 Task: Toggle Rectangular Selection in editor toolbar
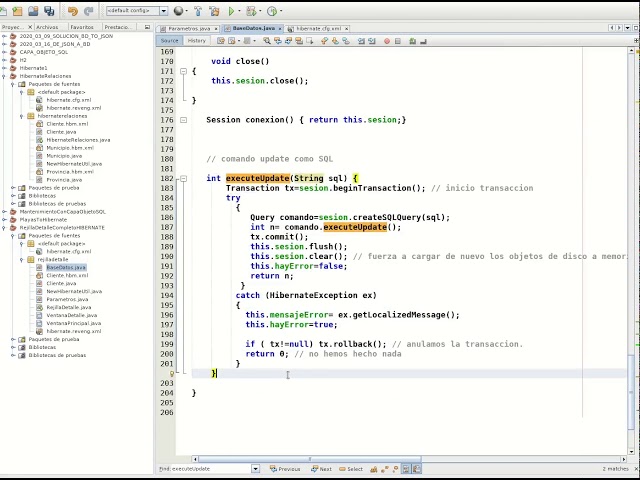pos(310,41)
